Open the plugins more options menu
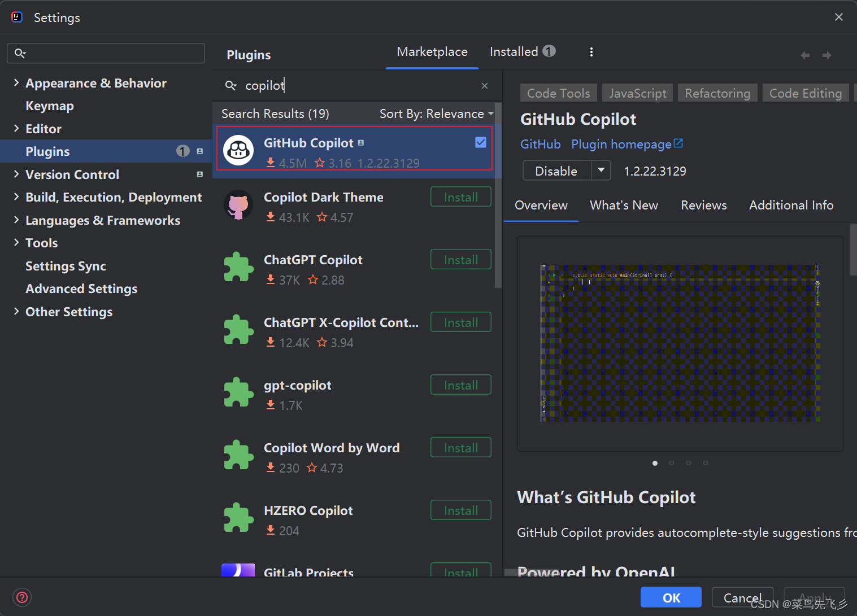Image resolution: width=857 pixels, height=616 pixels. point(591,52)
